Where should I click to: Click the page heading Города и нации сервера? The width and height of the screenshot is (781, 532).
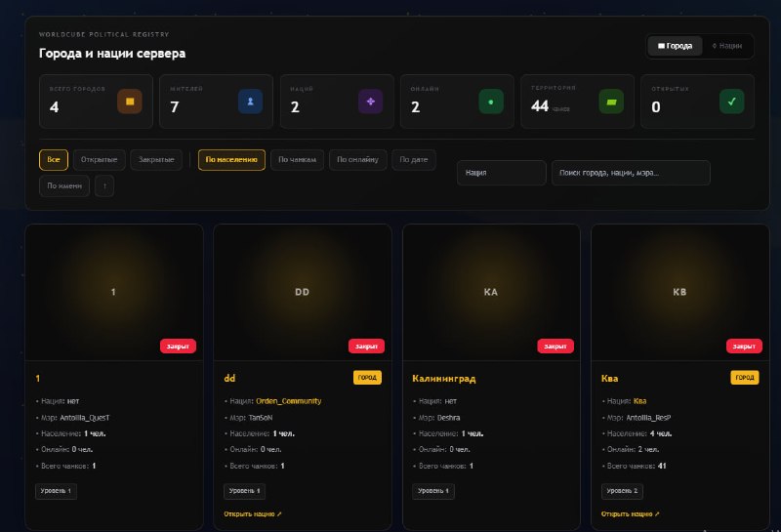[x=112, y=54]
